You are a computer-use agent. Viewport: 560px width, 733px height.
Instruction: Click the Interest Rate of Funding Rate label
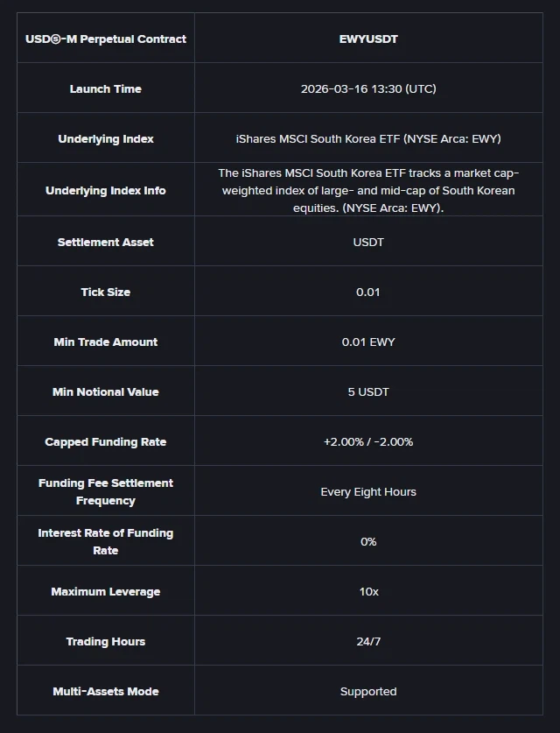point(106,541)
